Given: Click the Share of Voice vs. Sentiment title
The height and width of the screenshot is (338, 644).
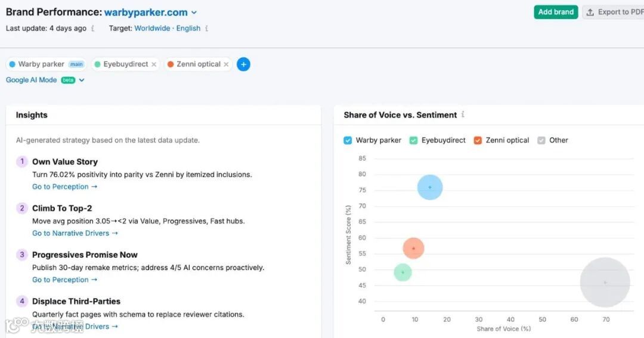Looking at the screenshot, I should point(400,115).
